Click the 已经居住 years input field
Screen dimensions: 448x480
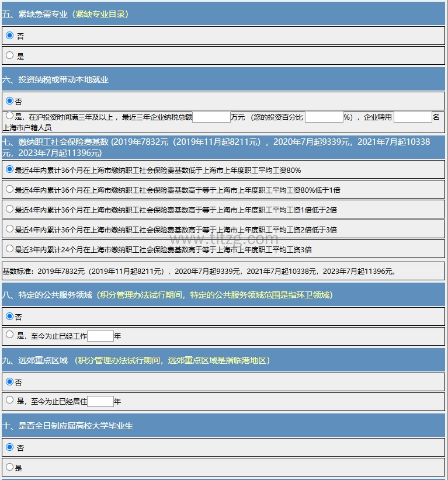pyautogui.click(x=100, y=401)
